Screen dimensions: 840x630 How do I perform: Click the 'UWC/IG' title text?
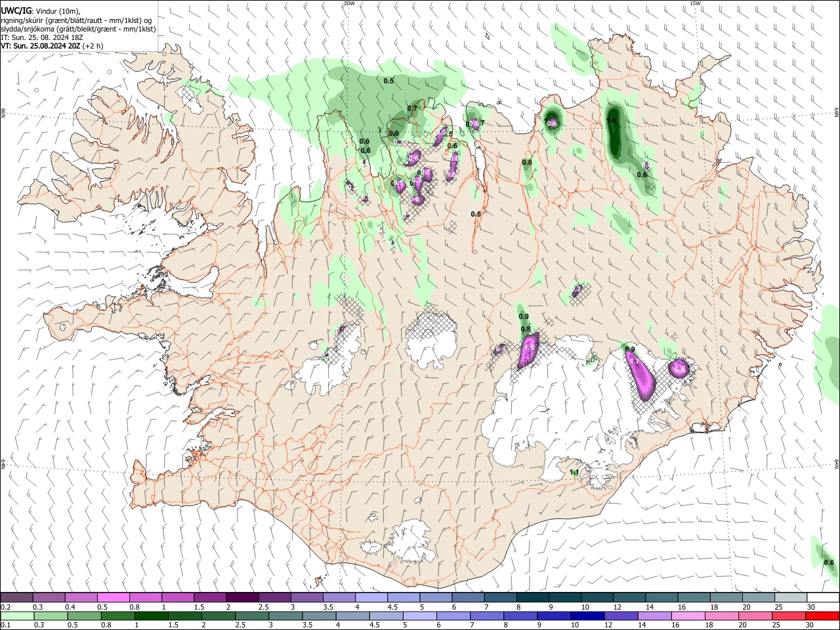tap(16, 10)
